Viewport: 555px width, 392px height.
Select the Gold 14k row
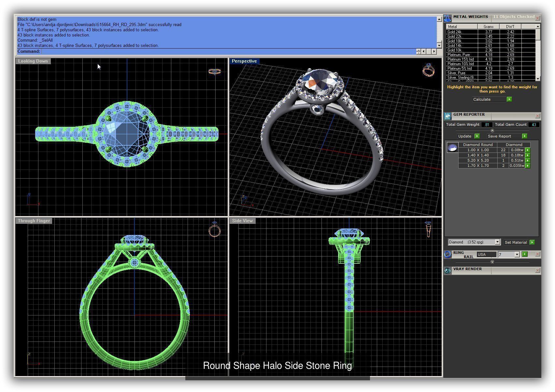pos(491,46)
